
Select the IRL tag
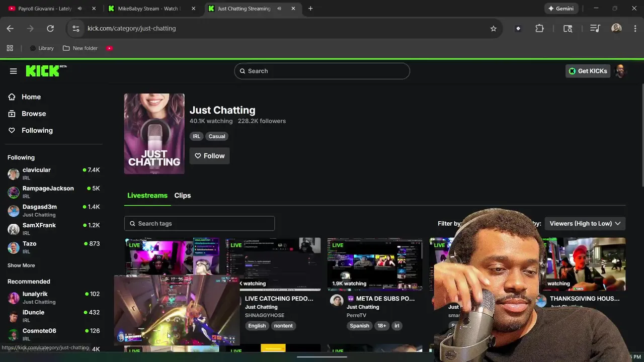196,136
